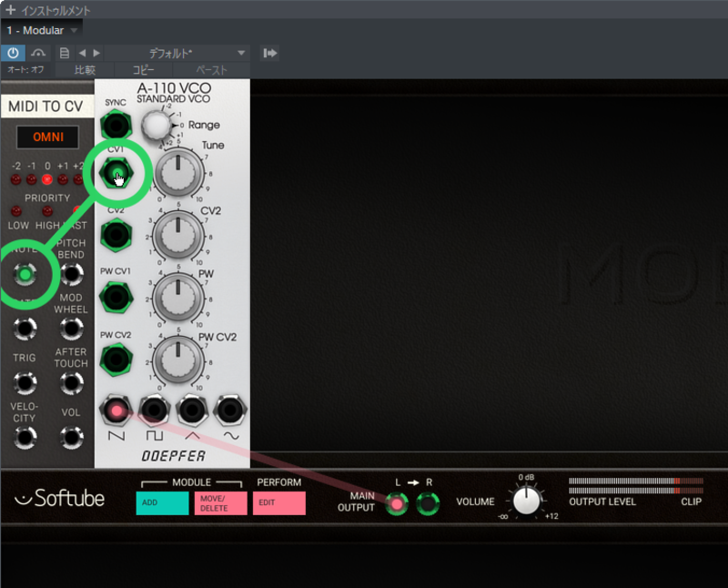This screenshot has height=588, width=728.
Task: Open the オート: オフ automation setting
Action: [x=26, y=70]
